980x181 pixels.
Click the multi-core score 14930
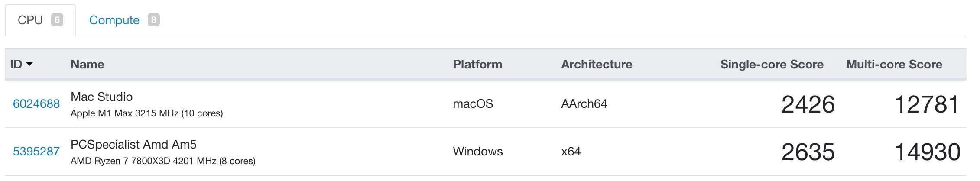(928, 152)
